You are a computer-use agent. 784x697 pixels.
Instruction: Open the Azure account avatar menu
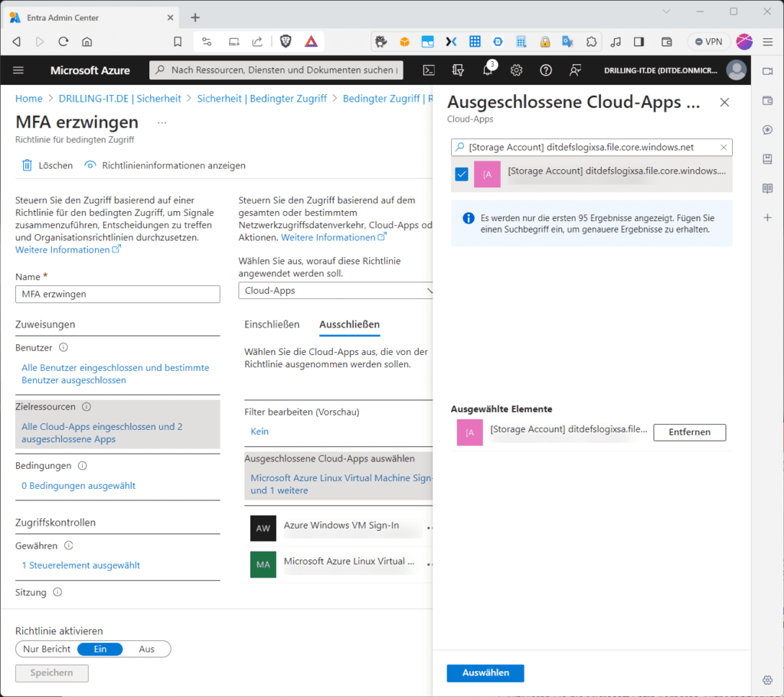(736, 70)
